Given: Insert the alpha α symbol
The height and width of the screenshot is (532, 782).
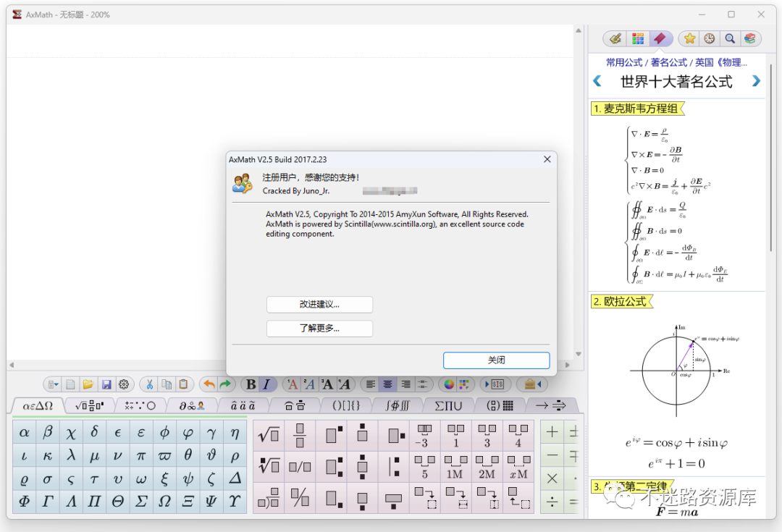Looking at the screenshot, I should 24,432.
